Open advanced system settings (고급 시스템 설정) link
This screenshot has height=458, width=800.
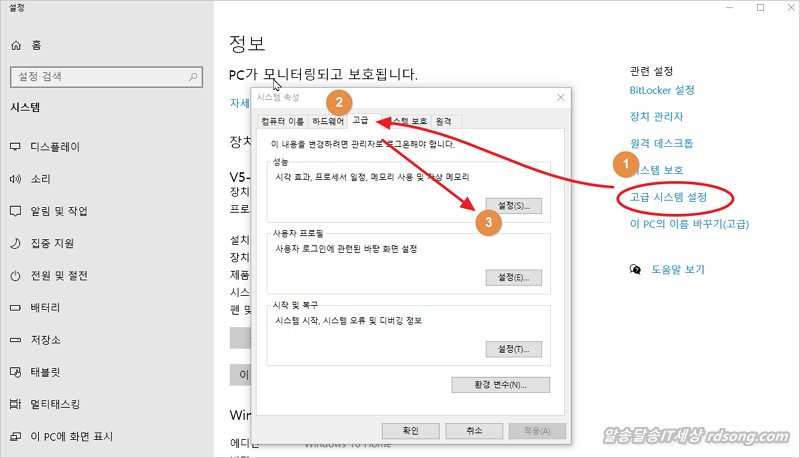click(668, 197)
